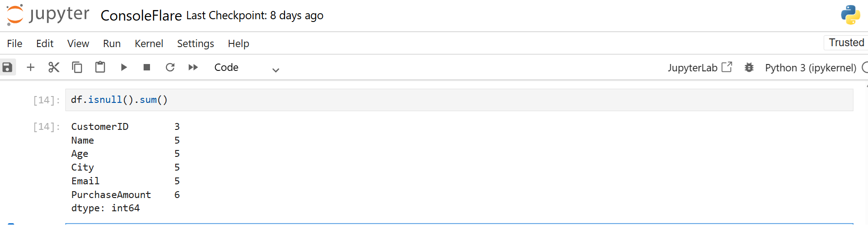
Task: Copy the selected cell
Action: [77, 68]
